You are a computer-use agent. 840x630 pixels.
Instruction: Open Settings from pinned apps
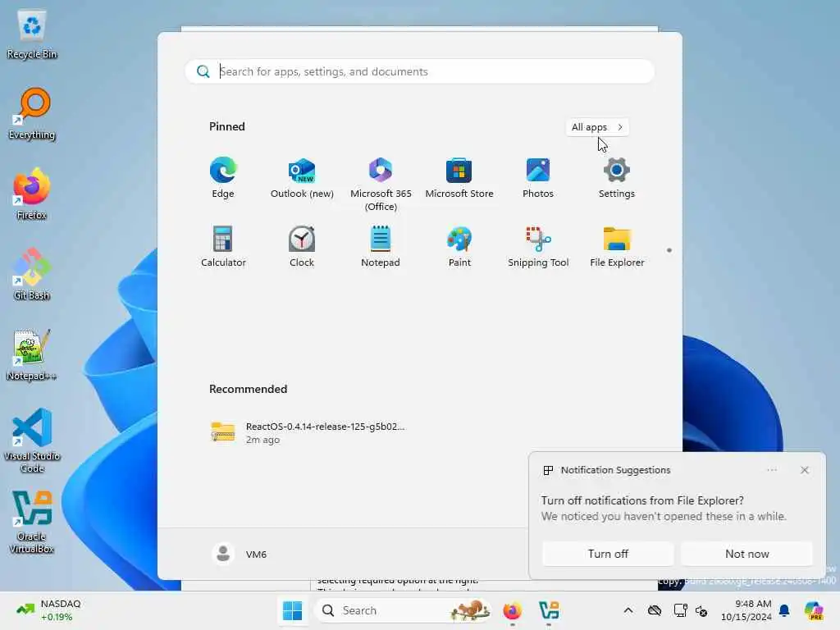[x=617, y=178]
